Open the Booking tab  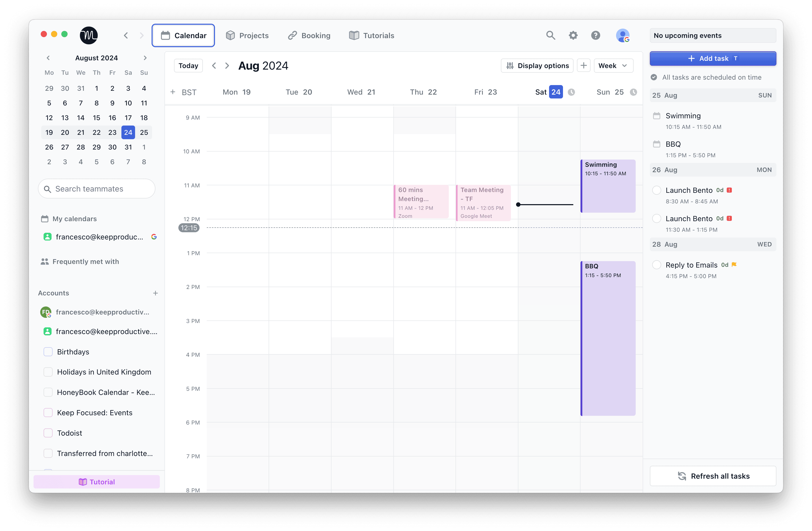[309, 36]
